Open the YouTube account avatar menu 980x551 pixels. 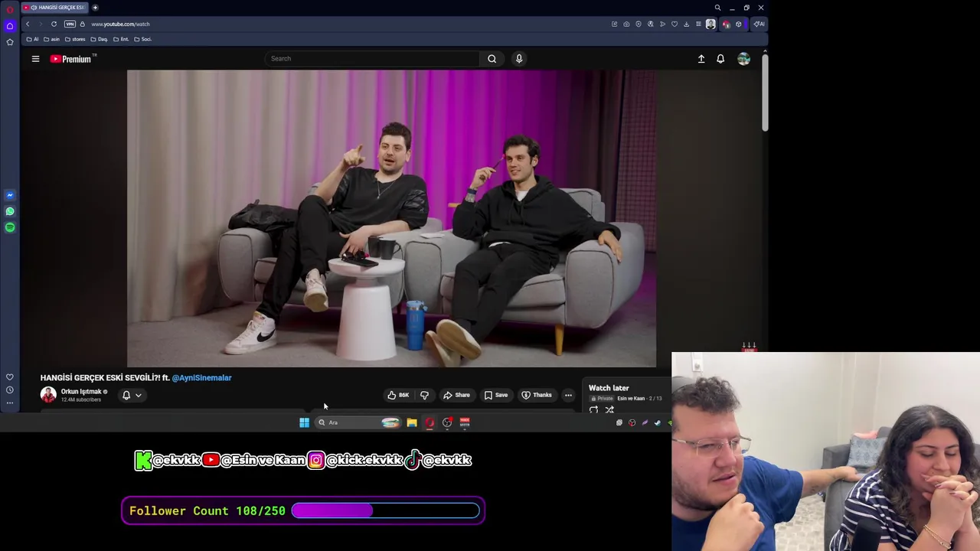click(x=743, y=58)
